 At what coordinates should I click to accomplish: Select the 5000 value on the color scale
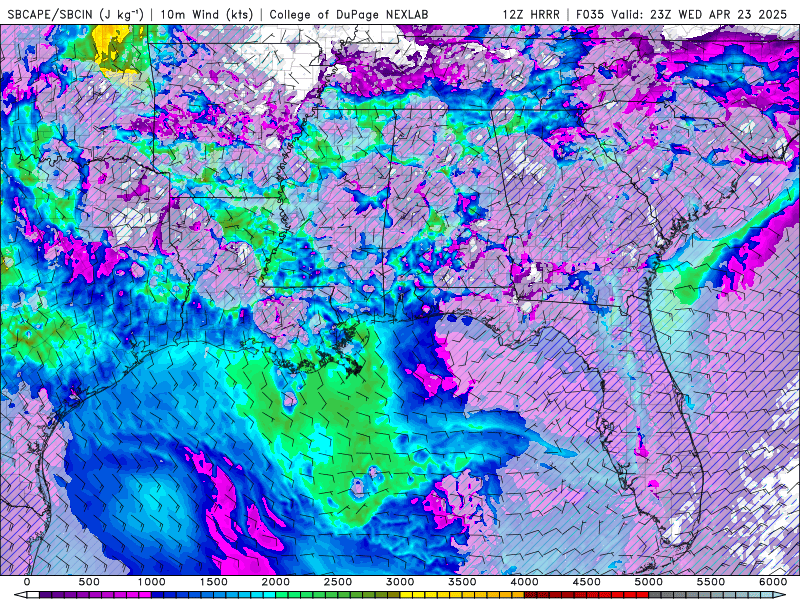[649, 582]
